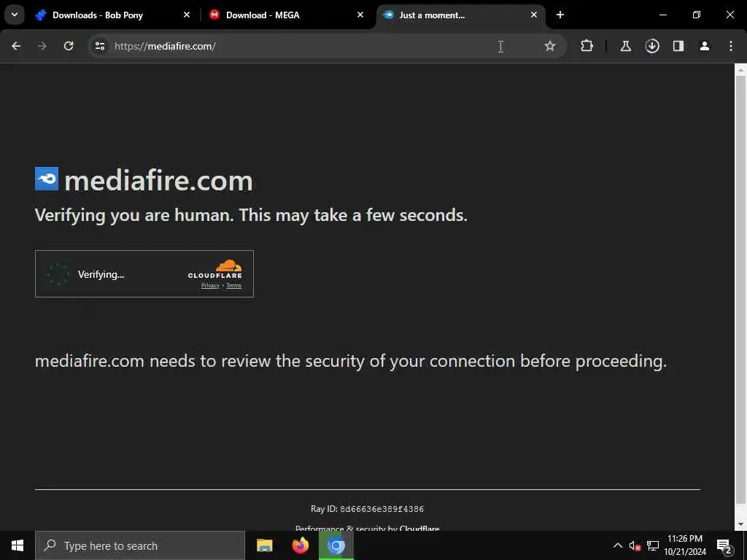The width and height of the screenshot is (747, 560).
Task: Open the Windows Start menu
Action: [18, 545]
